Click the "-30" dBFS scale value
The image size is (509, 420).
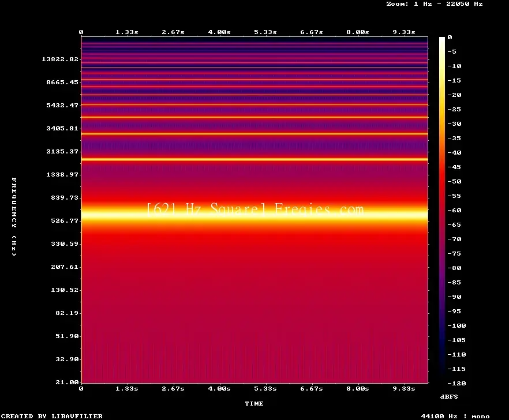pos(454,123)
